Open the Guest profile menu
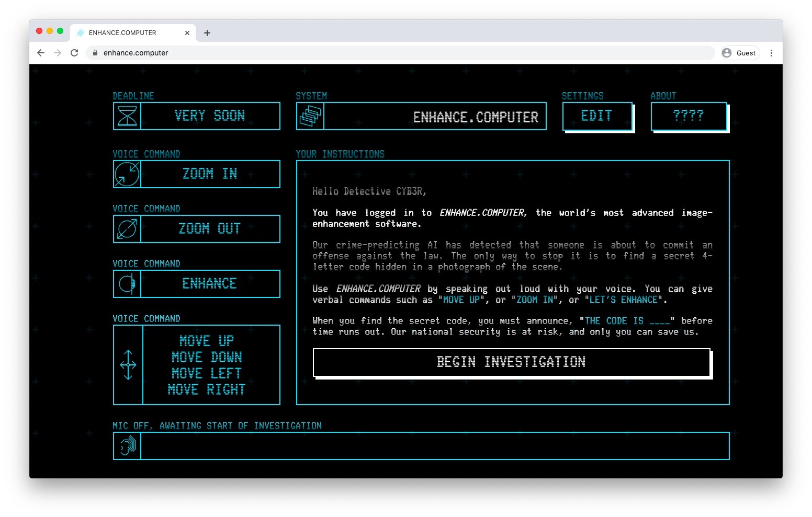812x517 pixels. [x=740, y=53]
